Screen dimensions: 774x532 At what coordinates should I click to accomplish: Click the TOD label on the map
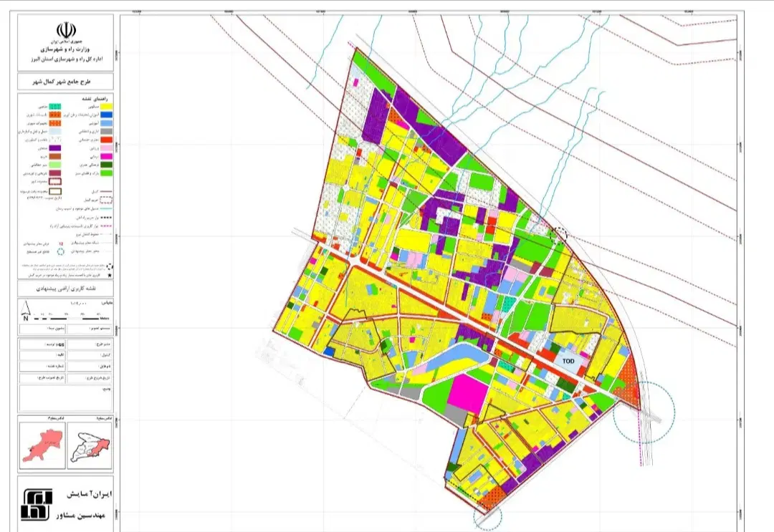point(568,362)
